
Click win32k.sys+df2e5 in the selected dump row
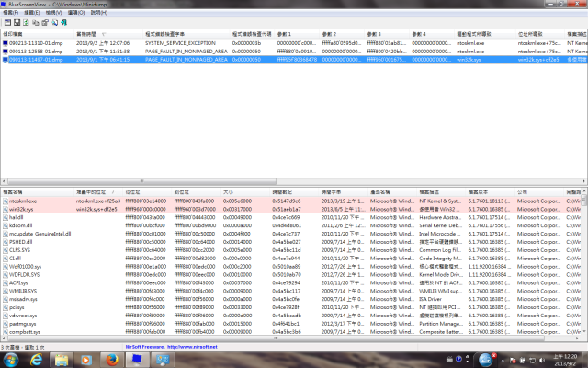click(x=538, y=60)
